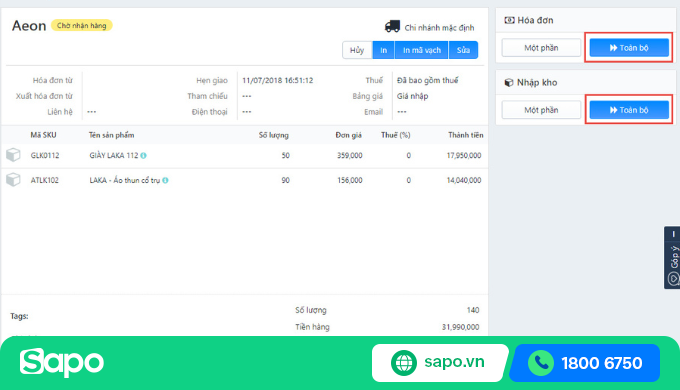Click the Đơn giá column header
This screenshot has width=680, height=390.
click(x=349, y=135)
